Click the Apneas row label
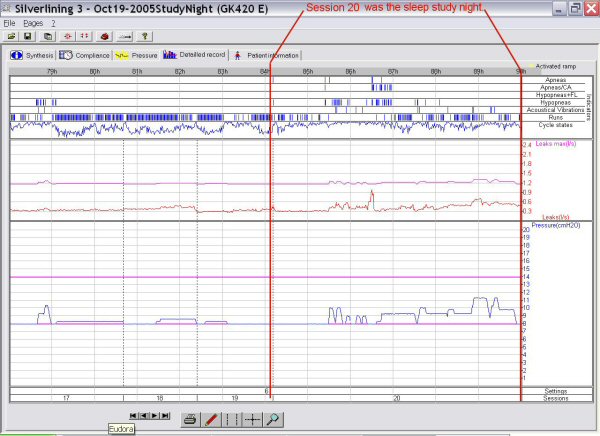This screenshot has height=436, width=600. 555,80
